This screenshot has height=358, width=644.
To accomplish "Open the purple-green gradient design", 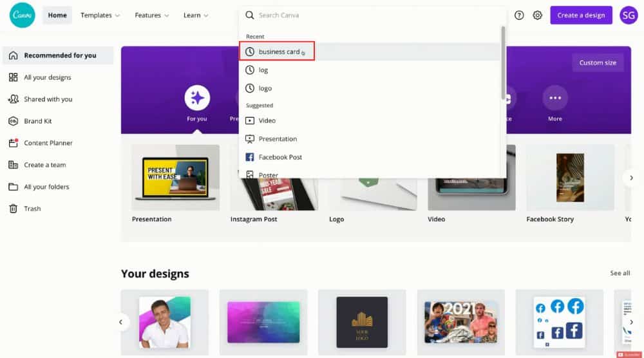I will click(x=263, y=323).
